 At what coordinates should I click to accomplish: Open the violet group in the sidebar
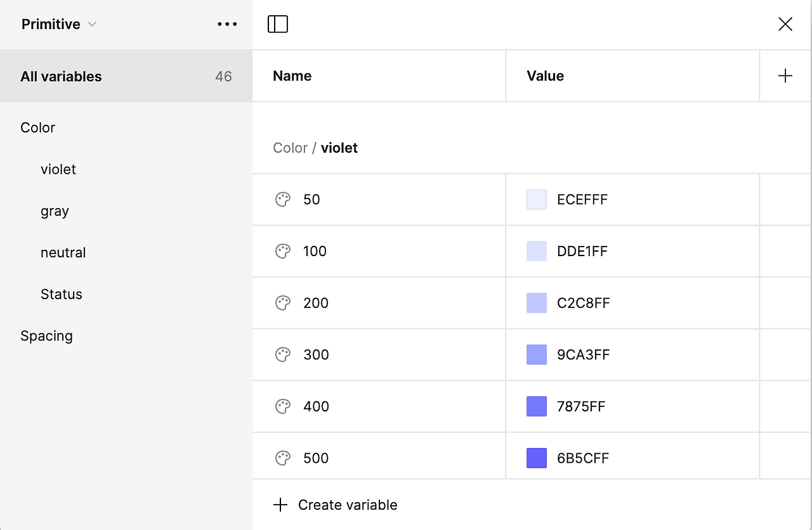pos(58,169)
